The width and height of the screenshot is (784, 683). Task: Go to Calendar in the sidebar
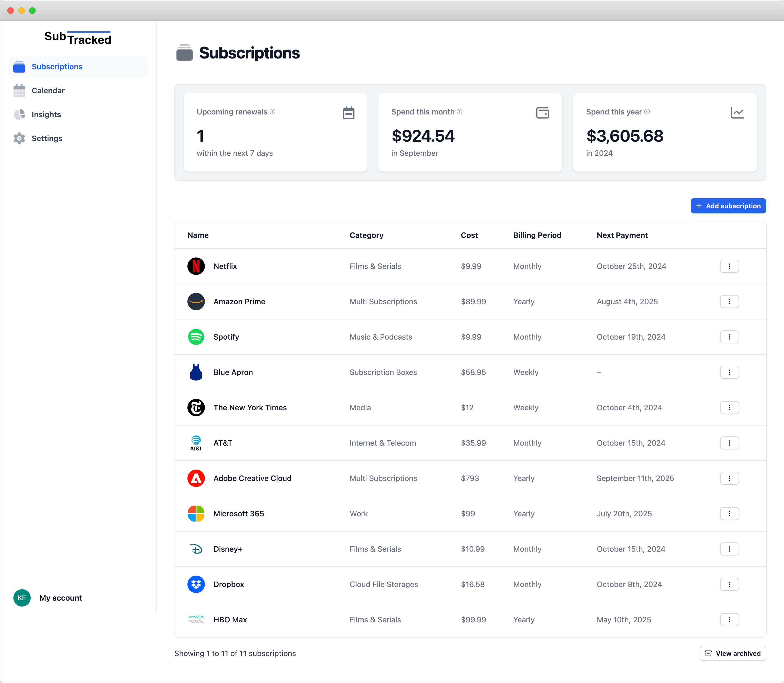pos(48,91)
